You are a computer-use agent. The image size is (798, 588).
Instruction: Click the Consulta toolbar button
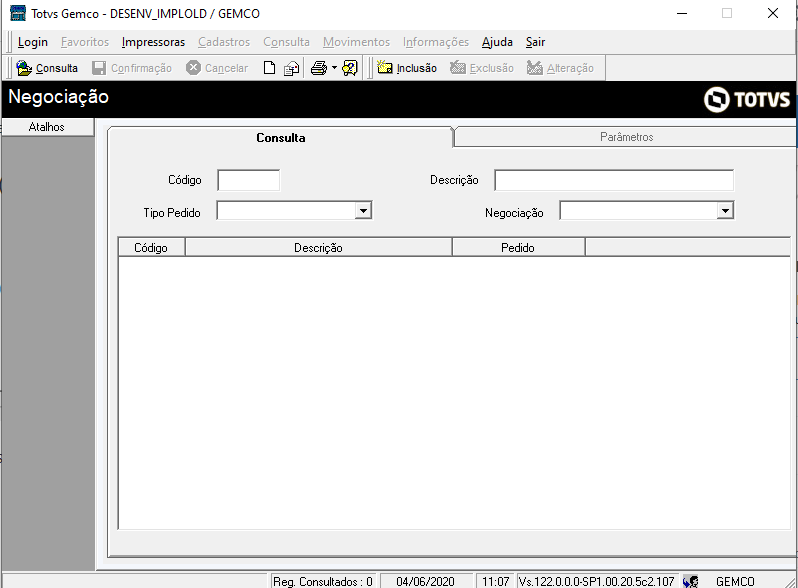[47, 68]
